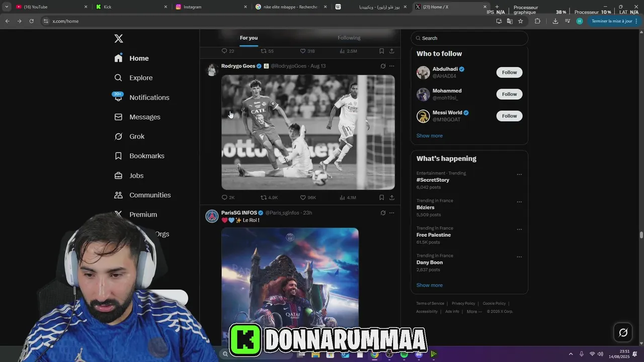Switch to the For you tab
Image resolution: width=644 pixels, height=362 pixels.
249,38
